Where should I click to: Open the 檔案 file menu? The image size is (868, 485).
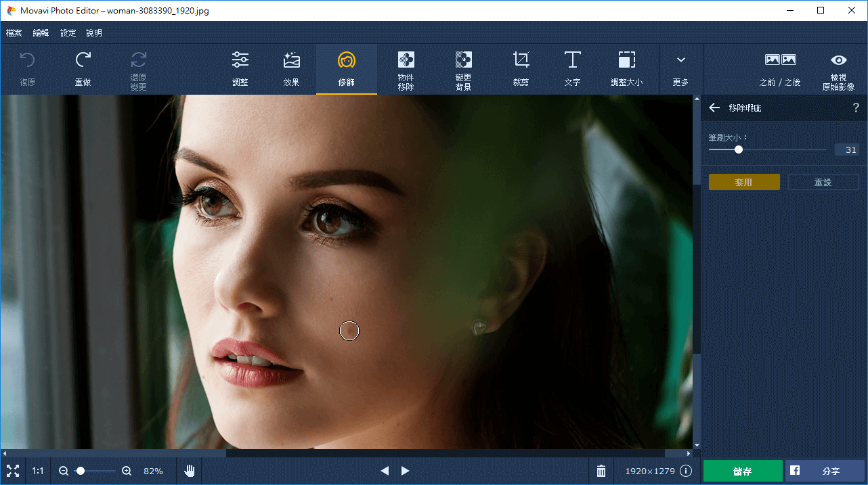[x=14, y=33]
